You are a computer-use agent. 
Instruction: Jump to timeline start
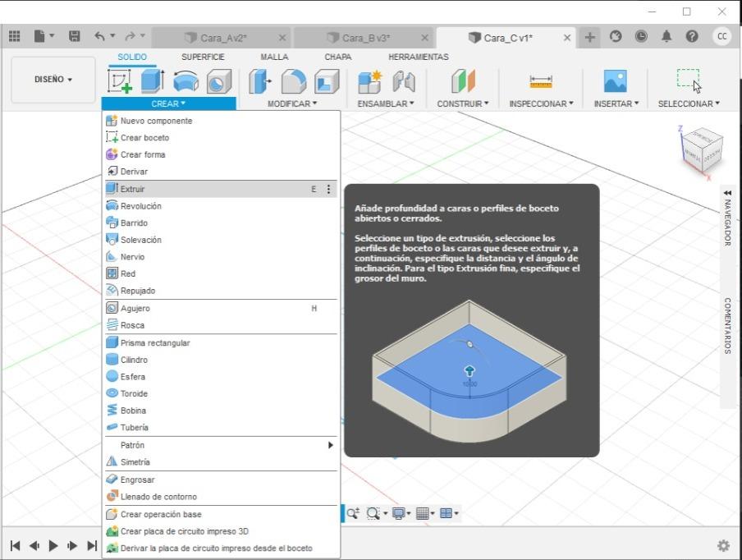tap(15, 546)
